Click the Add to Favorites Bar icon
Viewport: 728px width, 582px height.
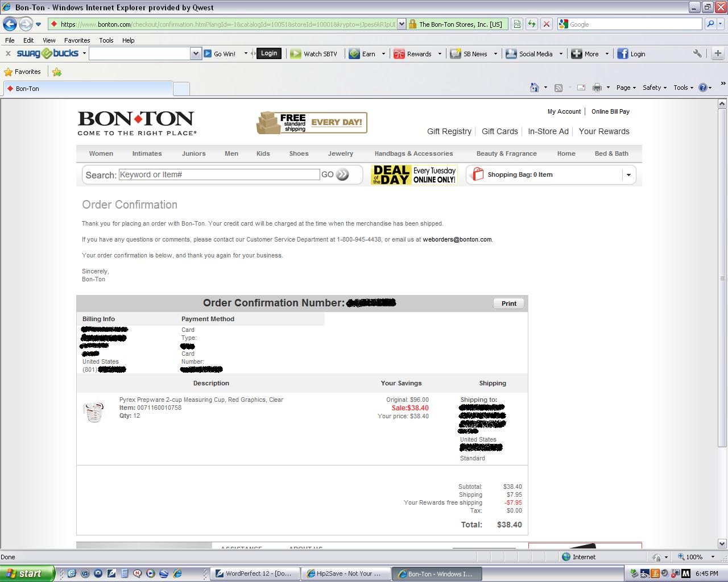(x=57, y=72)
